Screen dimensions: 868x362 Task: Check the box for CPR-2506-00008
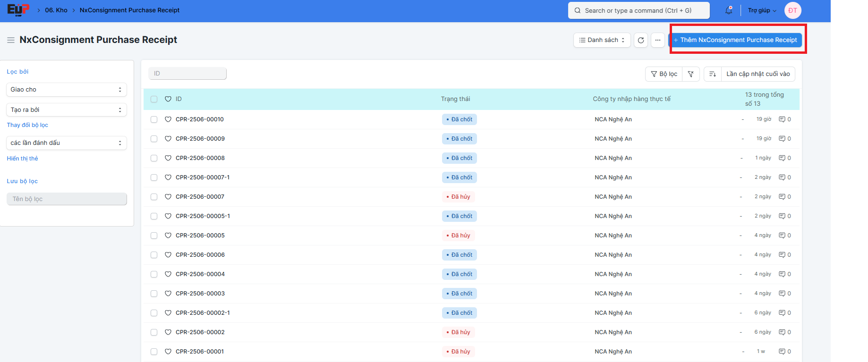[154, 158]
